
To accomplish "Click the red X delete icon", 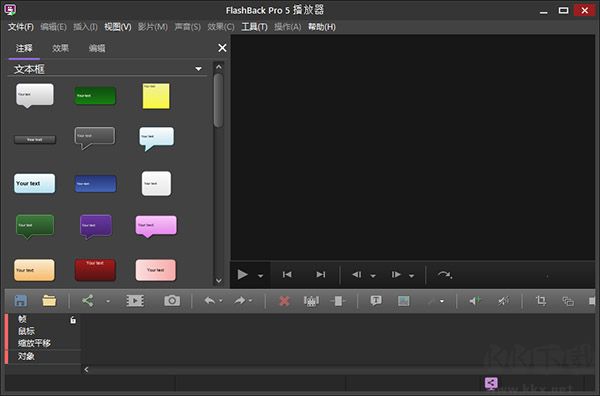I will pos(284,301).
